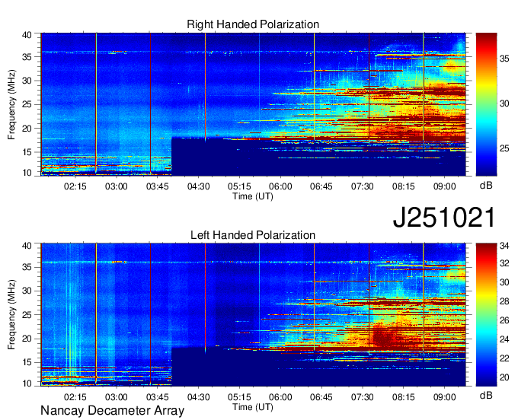Click the Frequency (MHz) axis label of bottom plot
Image resolution: width=518 pixels, height=420 pixels.
pos(12,313)
